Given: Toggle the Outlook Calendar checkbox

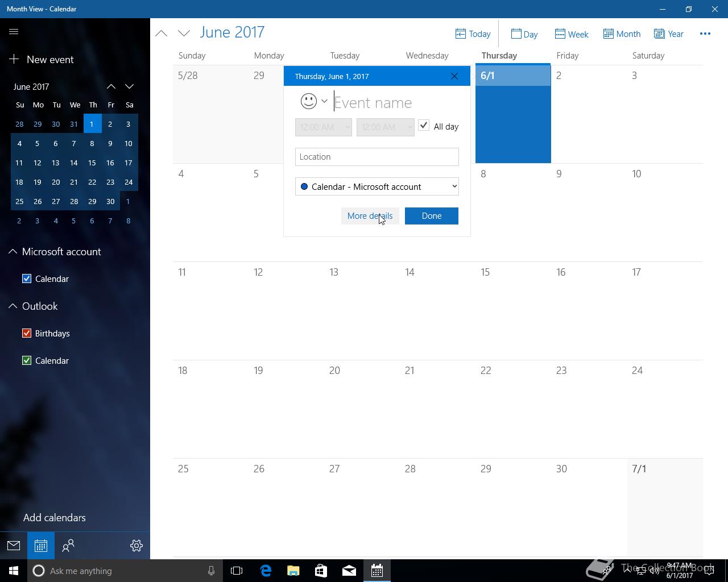Looking at the screenshot, I should pyautogui.click(x=27, y=360).
